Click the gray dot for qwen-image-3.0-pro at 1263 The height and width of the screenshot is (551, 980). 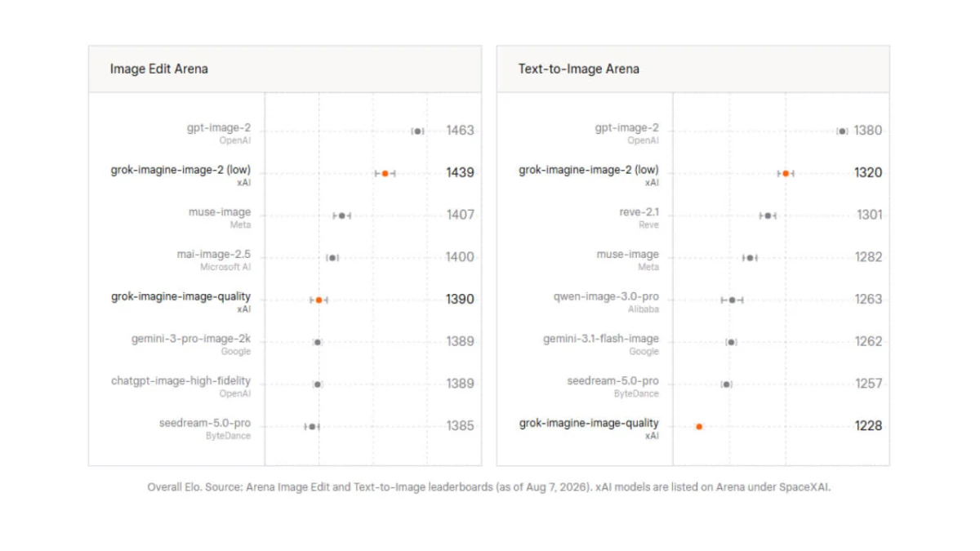coord(733,300)
